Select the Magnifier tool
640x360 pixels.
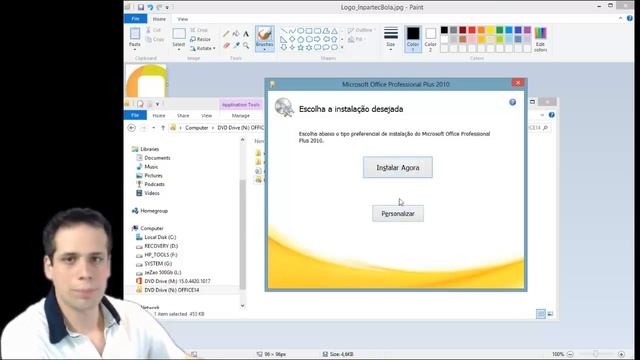click(x=246, y=45)
